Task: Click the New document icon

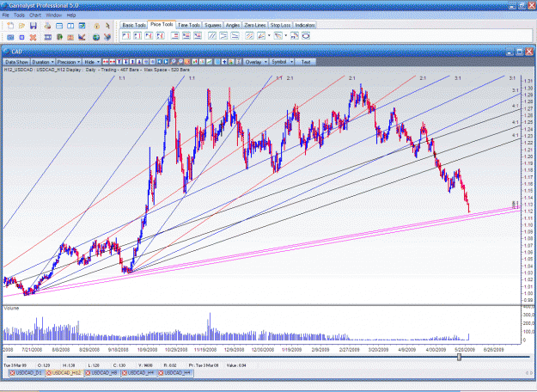Action: (x=10, y=26)
